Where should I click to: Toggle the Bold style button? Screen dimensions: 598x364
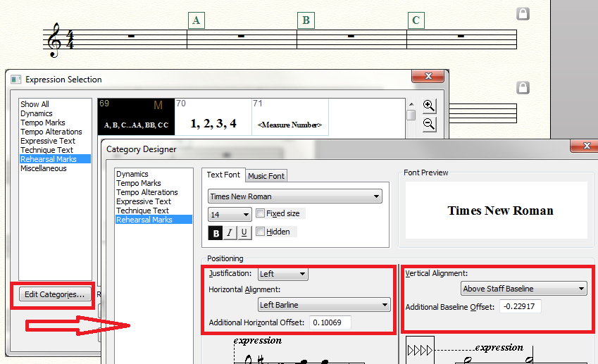tap(215, 232)
